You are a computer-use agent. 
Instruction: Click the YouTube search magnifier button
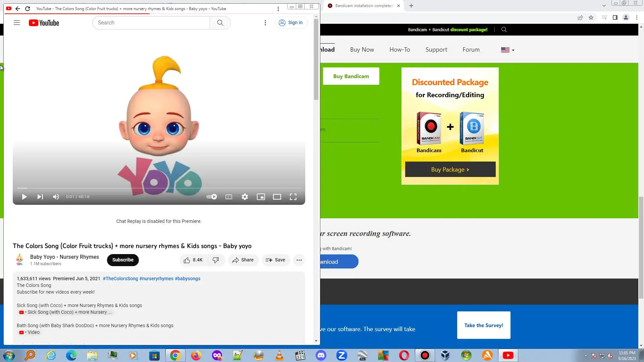tap(220, 23)
